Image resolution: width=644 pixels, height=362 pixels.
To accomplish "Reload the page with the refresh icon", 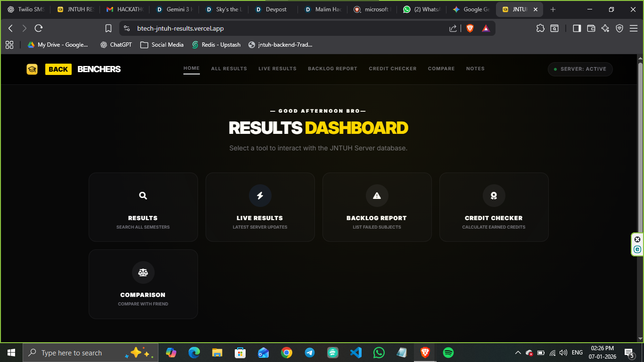I will (x=39, y=28).
